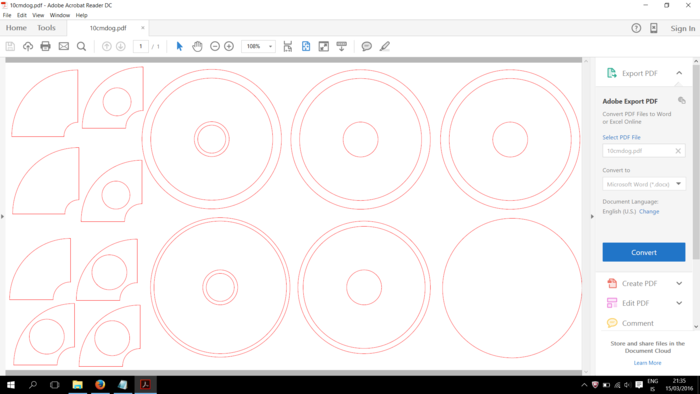This screenshot has width=700, height=394.
Task: Click the taskbar volume speaker icon
Action: 627,385
